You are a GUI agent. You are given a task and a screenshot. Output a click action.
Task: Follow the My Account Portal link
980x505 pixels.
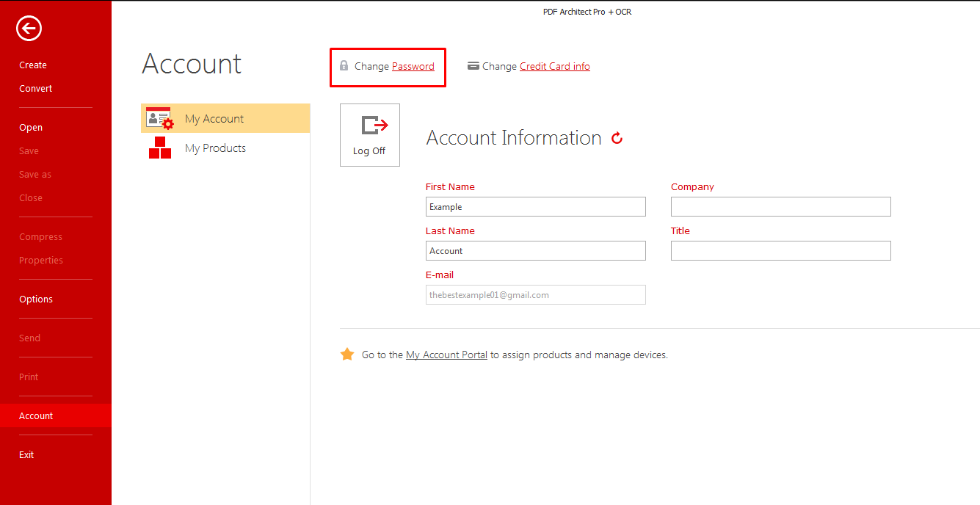click(x=446, y=355)
